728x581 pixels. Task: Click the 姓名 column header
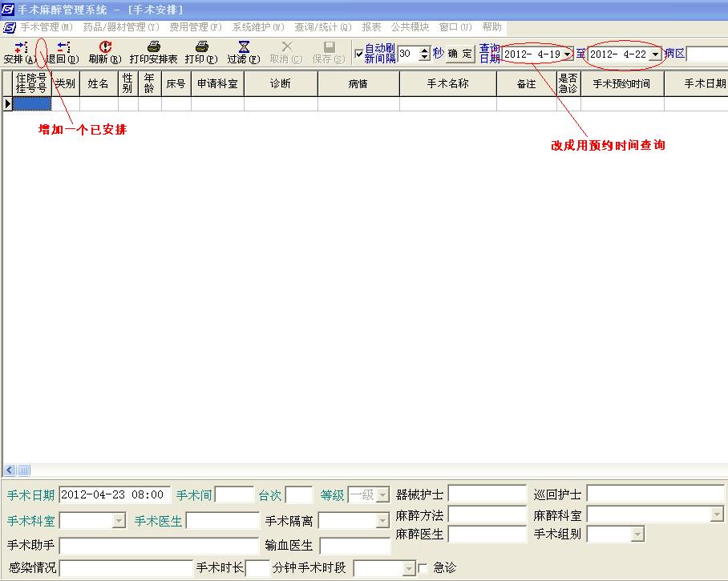(99, 83)
